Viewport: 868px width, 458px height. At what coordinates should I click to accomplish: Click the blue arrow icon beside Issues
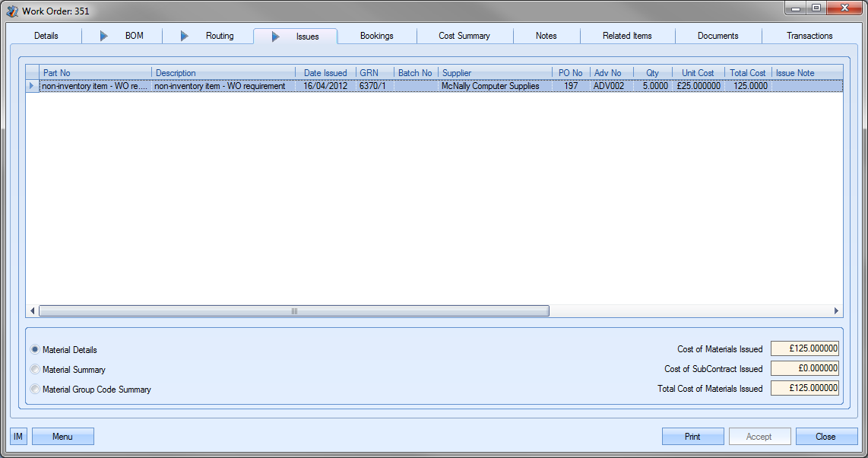point(275,37)
